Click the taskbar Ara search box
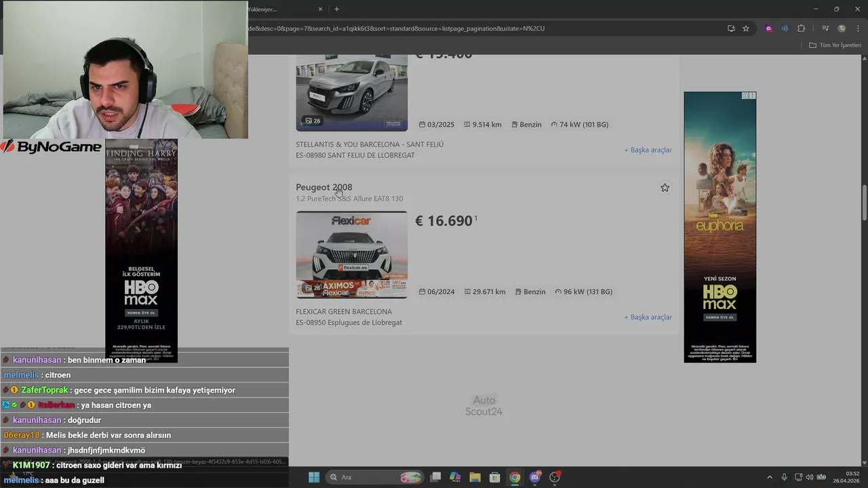Screen dimensions: 868x488 (375, 477)
